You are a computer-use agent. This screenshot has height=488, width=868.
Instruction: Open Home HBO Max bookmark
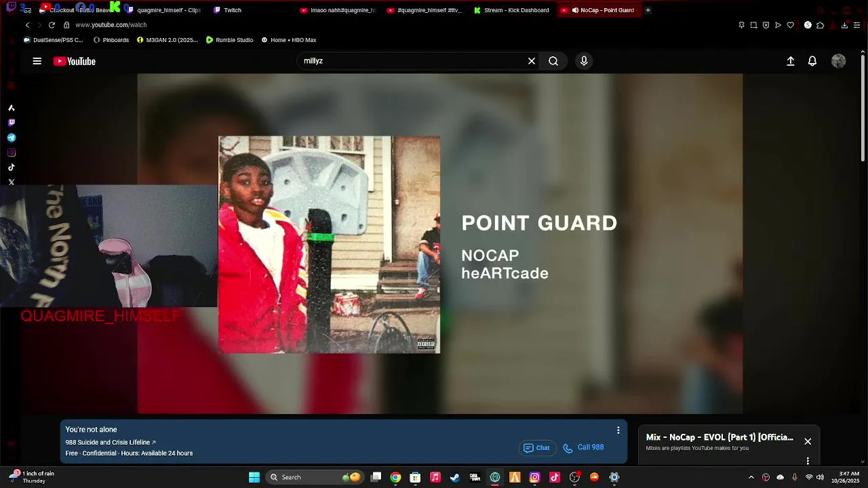(x=289, y=40)
